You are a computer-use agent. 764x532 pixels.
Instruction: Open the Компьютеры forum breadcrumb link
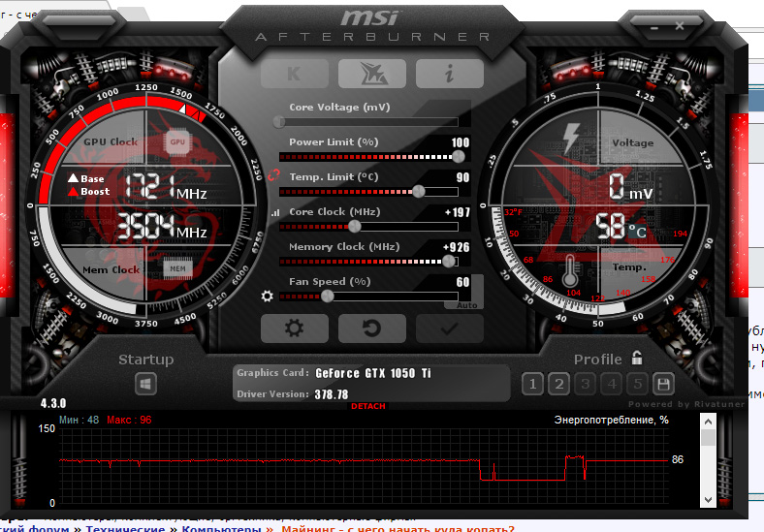[x=222, y=529]
